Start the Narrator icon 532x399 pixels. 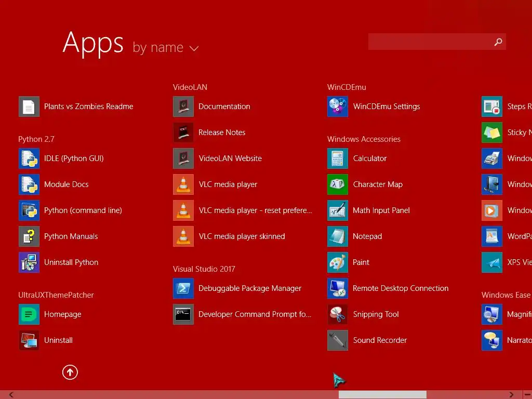click(492, 340)
